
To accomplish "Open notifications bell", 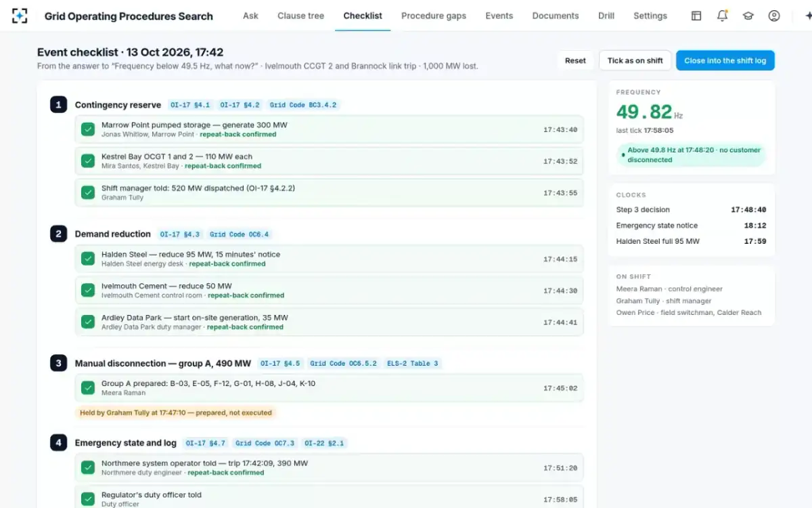I will point(722,16).
